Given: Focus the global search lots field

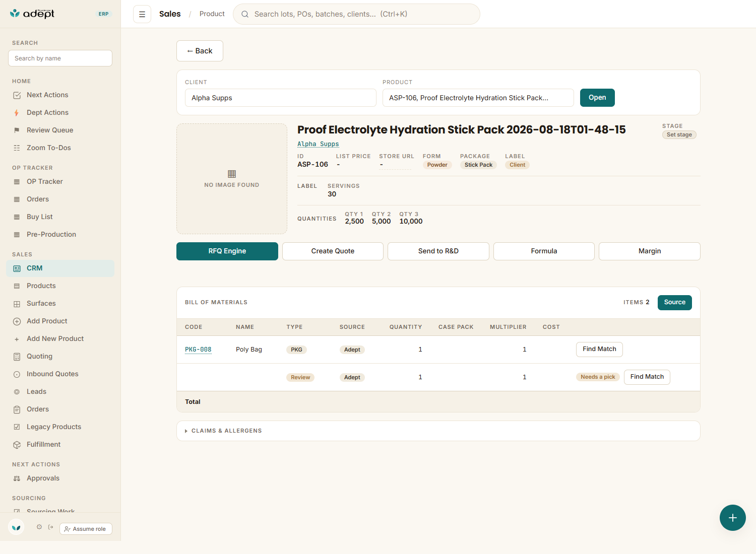Looking at the screenshot, I should click(x=356, y=14).
